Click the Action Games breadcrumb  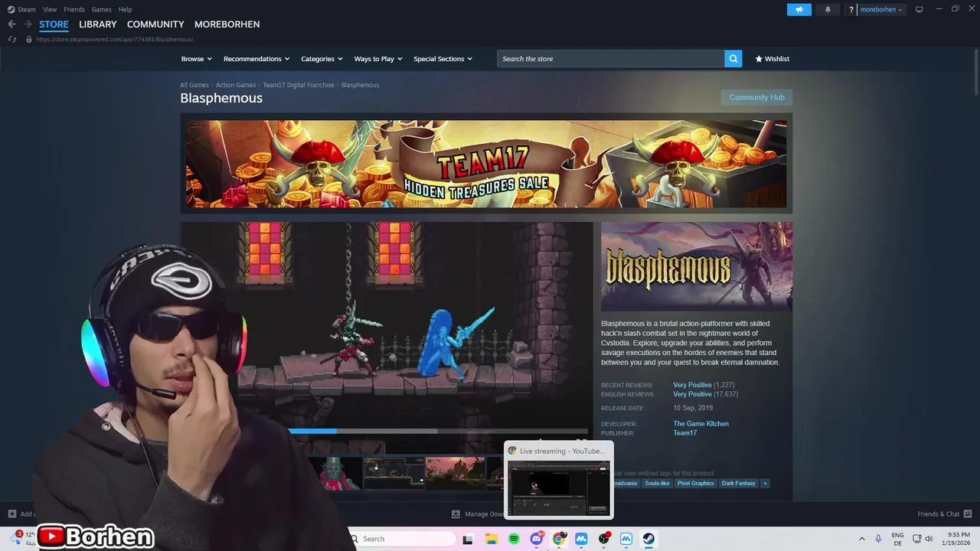(236, 85)
